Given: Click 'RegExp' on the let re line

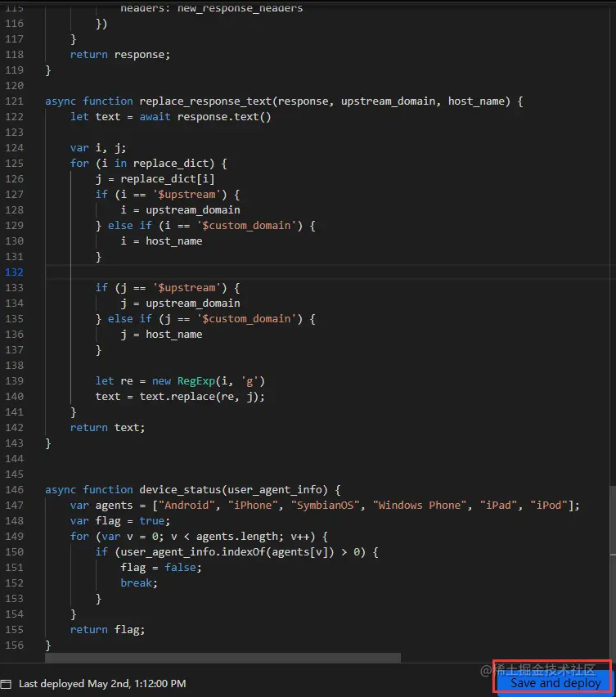Looking at the screenshot, I should pos(196,381).
